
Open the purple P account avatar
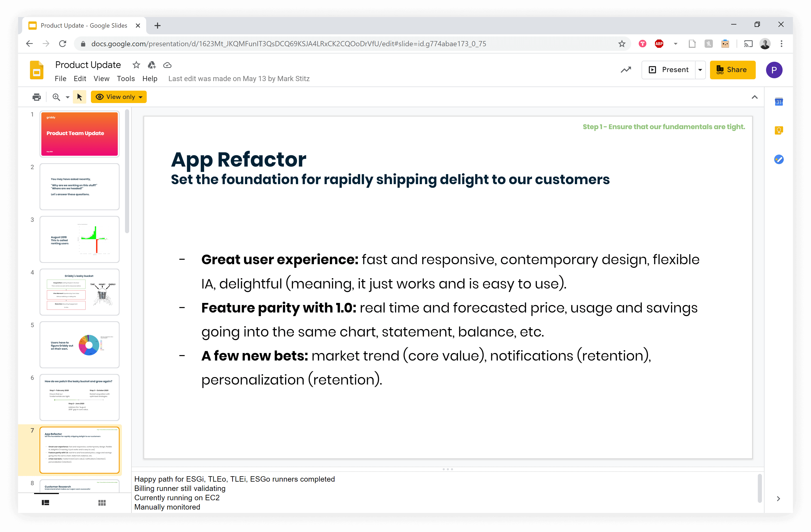774,70
